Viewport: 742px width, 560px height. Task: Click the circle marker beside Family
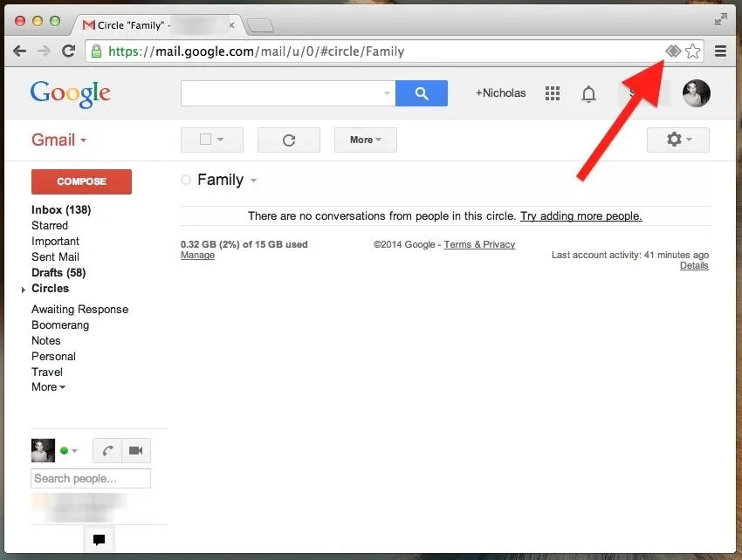click(186, 180)
